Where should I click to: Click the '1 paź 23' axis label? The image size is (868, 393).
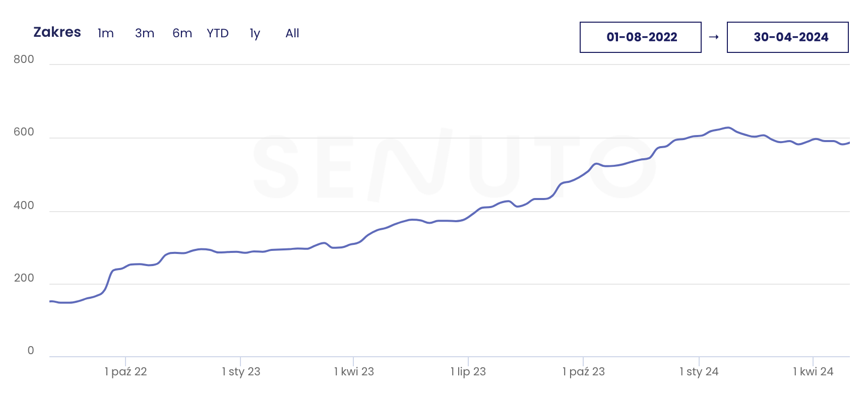(x=583, y=372)
